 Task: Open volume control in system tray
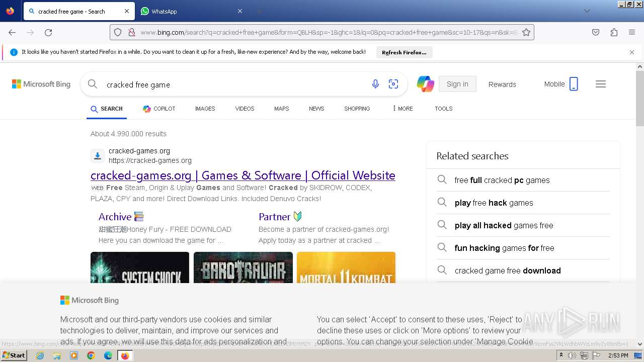coord(572,355)
